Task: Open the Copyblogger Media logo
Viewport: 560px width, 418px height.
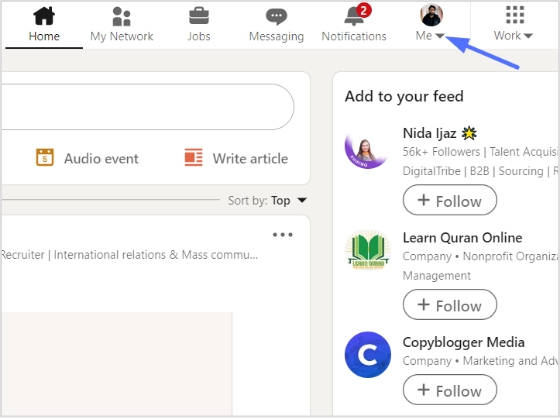Action: (x=368, y=355)
